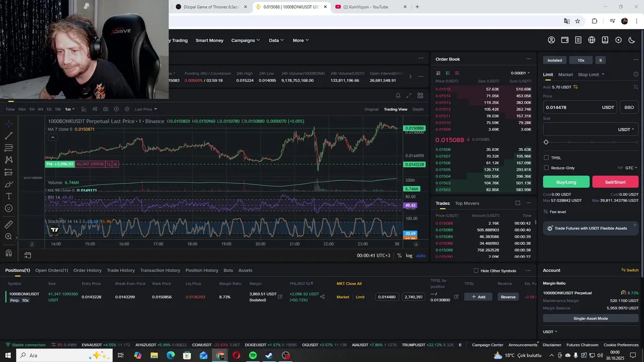This screenshot has width=644, height=362.
Task: Click Add TP/SL button
Action: tap(478, 297)
